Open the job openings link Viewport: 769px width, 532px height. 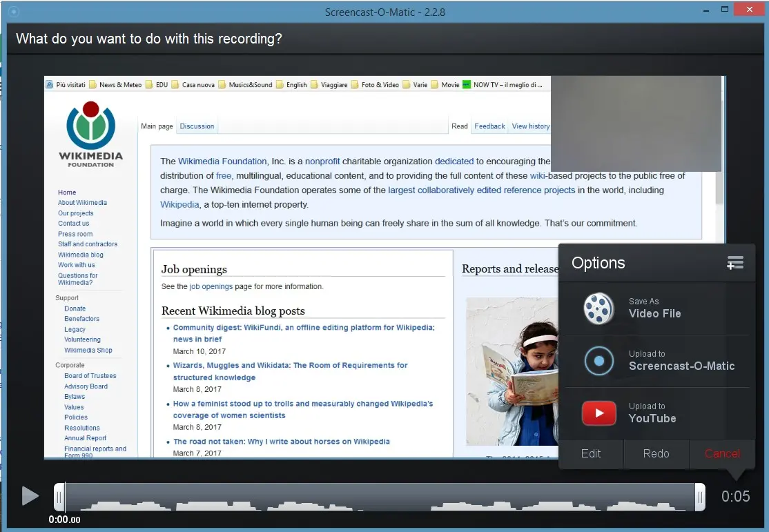click(211, 286)
